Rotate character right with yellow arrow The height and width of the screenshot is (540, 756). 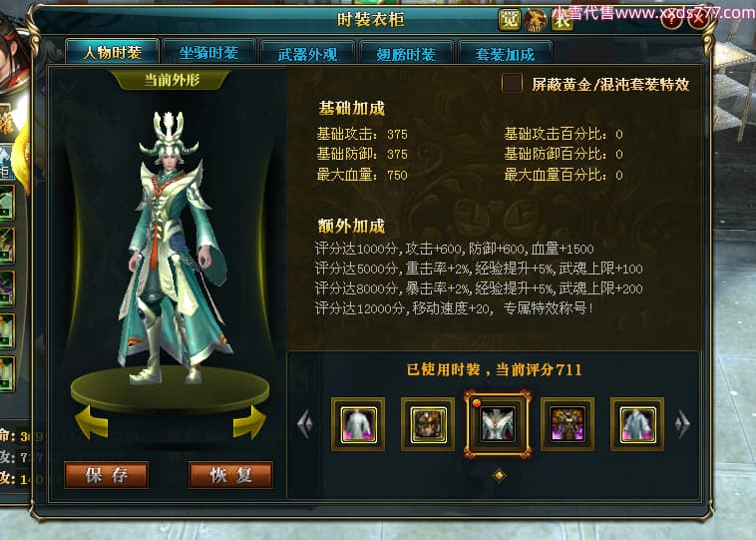coord(249,423)
